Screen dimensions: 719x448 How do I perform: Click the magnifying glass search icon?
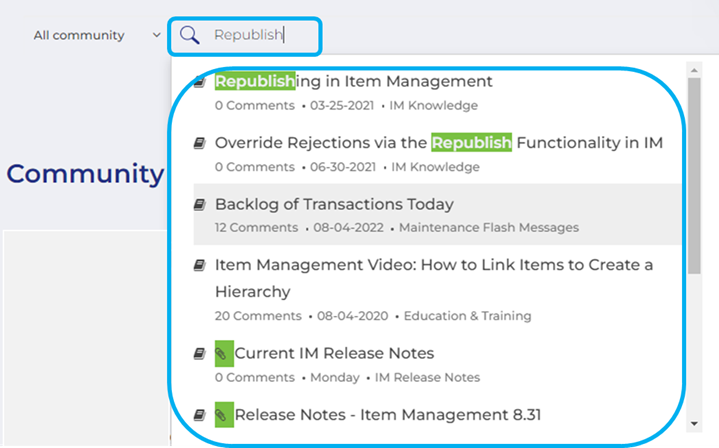click(190, 35)
